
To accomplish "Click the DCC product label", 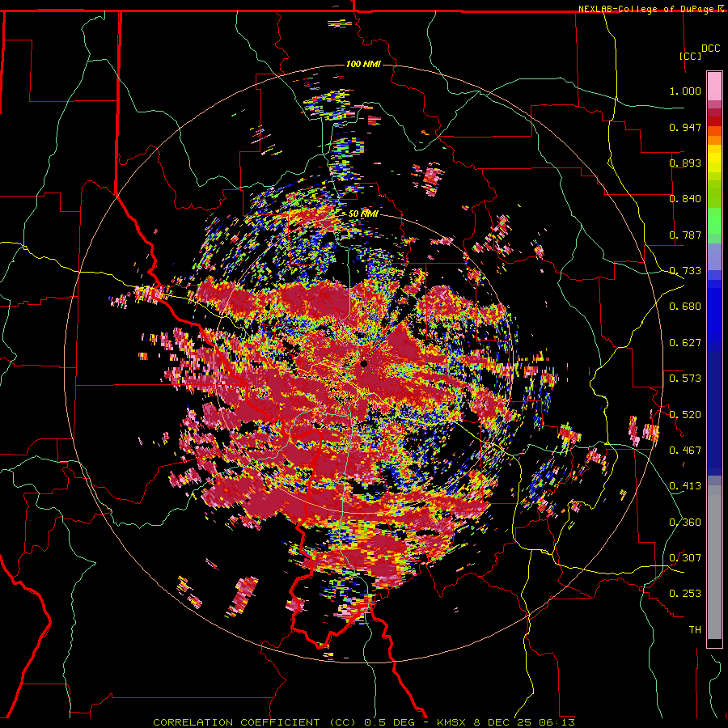I will pos(710,49).
